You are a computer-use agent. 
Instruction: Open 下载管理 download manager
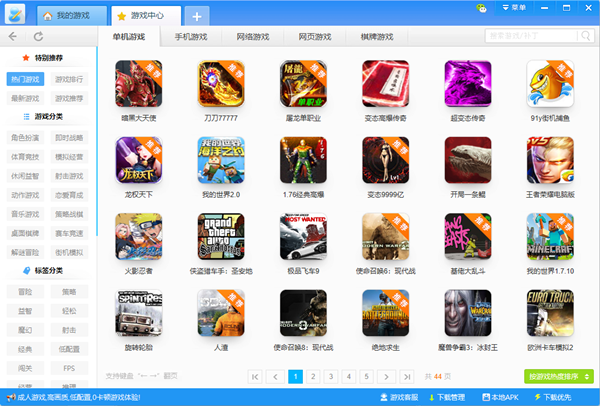click(x=447, y=398)
